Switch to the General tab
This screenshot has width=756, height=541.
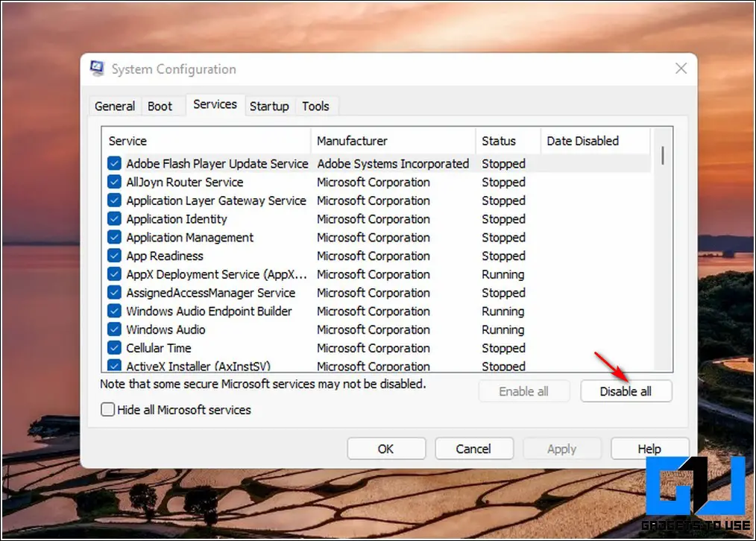(115, 106)
